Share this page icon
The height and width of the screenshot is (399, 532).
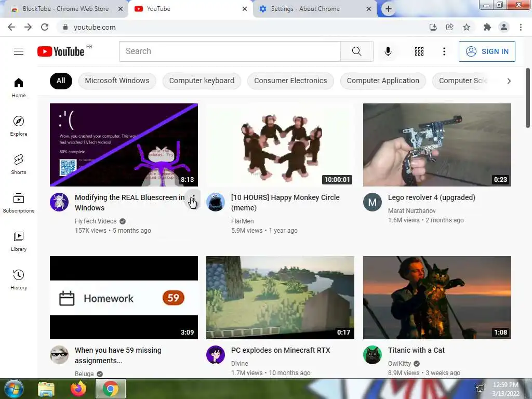point(449,27)
